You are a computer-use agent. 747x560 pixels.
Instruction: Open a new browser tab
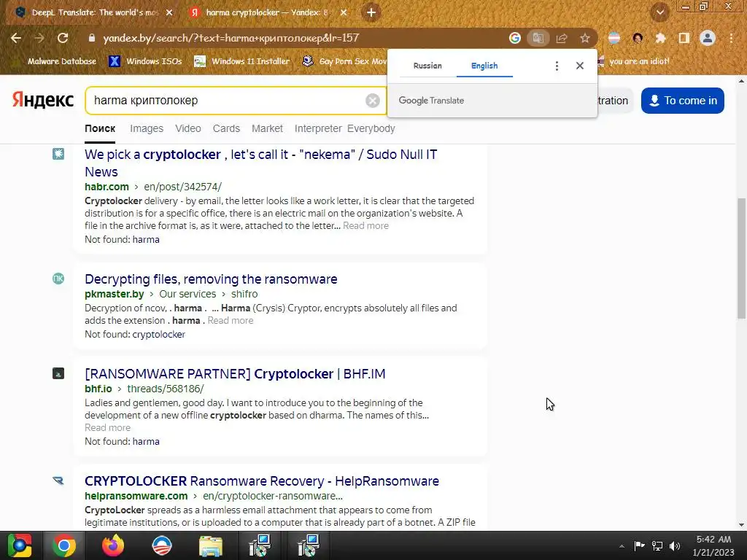click(371, 12)
